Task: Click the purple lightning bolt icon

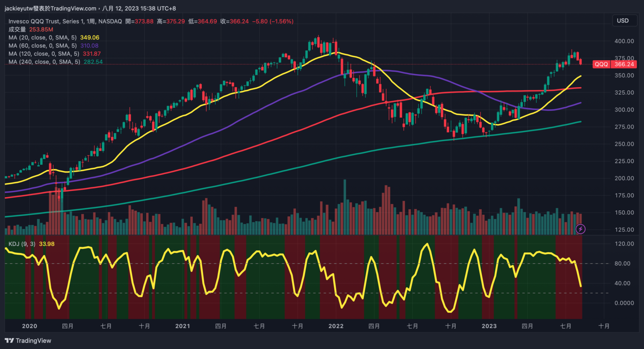Action: (580, 229)
